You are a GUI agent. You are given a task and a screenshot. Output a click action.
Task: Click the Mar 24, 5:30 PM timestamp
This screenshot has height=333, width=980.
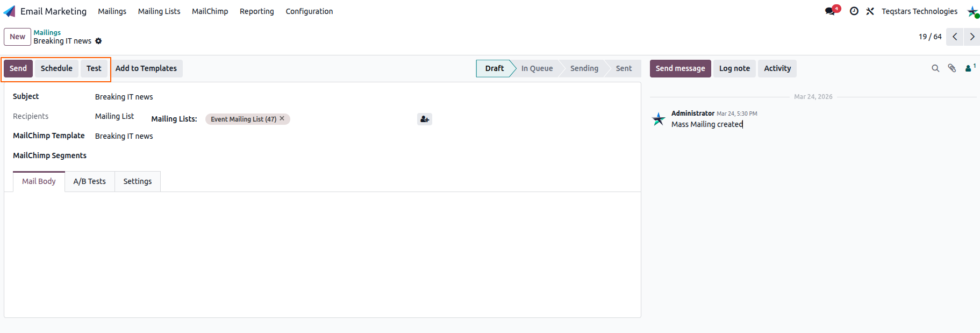coord(737,114)
